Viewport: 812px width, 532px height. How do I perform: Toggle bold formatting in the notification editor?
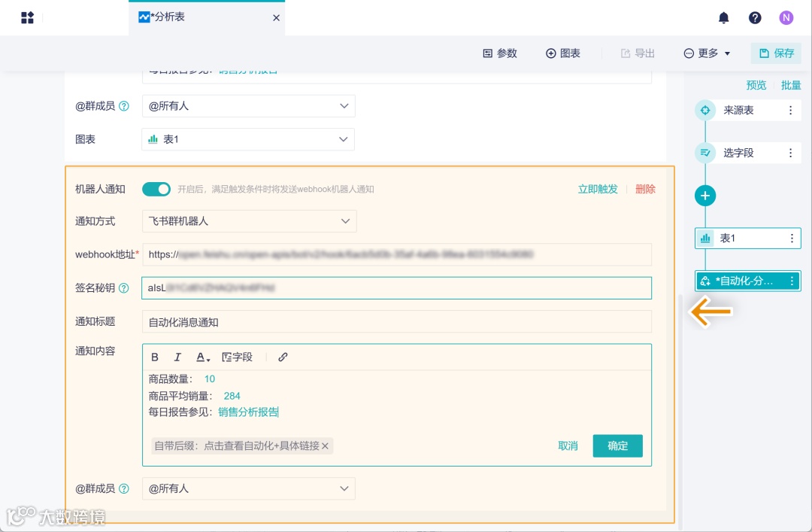[154, 357]
